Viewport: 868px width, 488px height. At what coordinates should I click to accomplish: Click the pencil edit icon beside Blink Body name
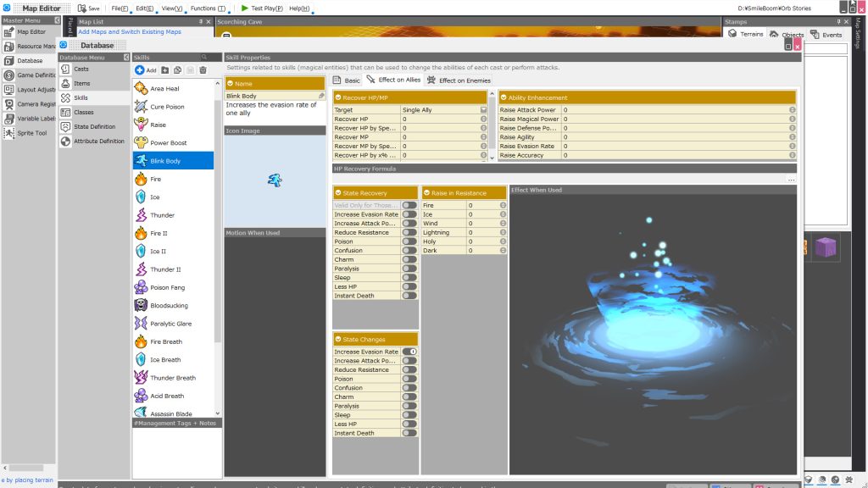321,96
